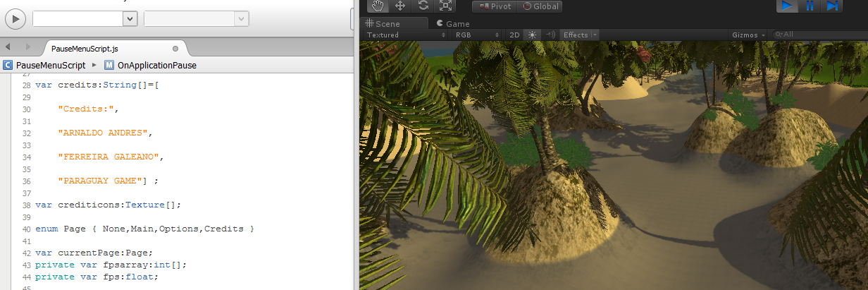Select the Rotate tool in Unity toolbar
868x290 pixels.
(423, 6)
